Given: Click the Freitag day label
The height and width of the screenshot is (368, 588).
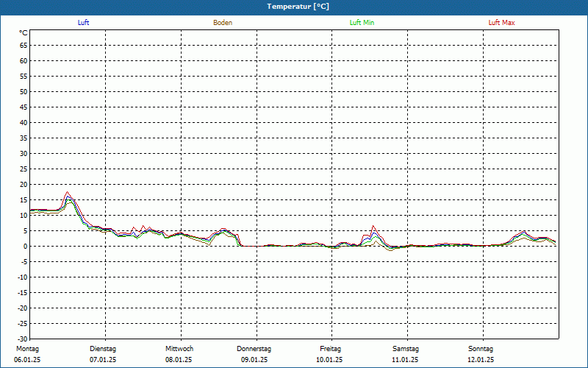Looking at the screenshot, I should click(x=330, y=349).
